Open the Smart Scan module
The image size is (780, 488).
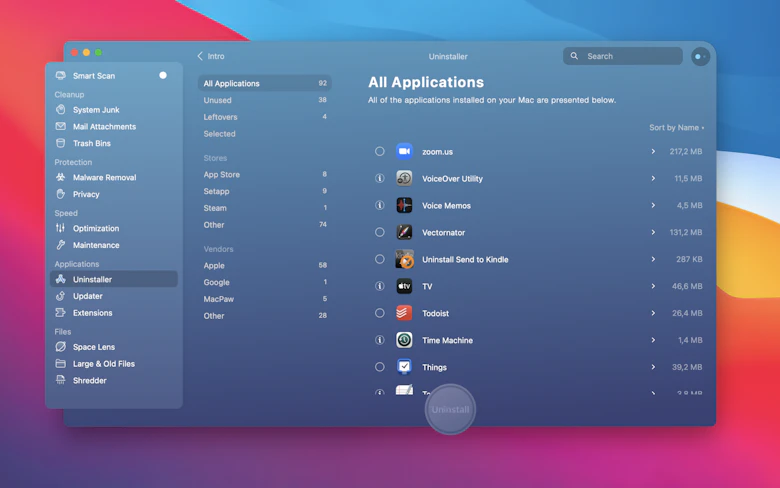pyautogui.click(x=94, y=76)
